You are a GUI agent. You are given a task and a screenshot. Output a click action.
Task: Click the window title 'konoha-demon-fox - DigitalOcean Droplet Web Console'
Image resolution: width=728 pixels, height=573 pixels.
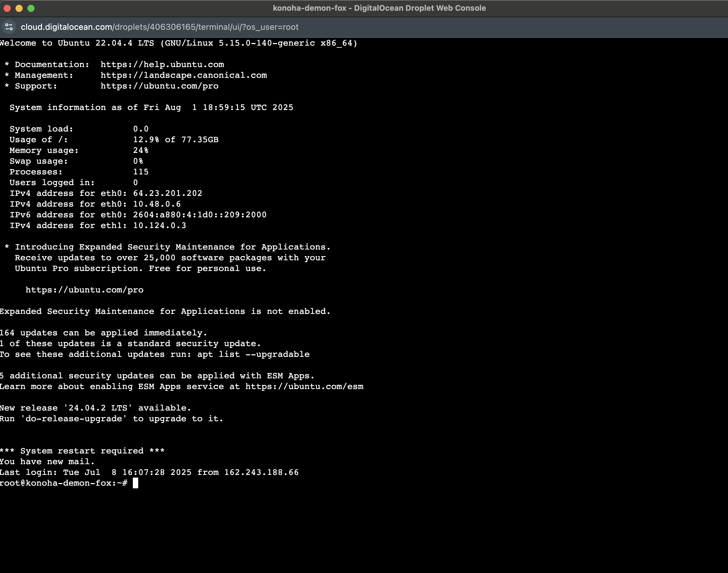(379, 8)
